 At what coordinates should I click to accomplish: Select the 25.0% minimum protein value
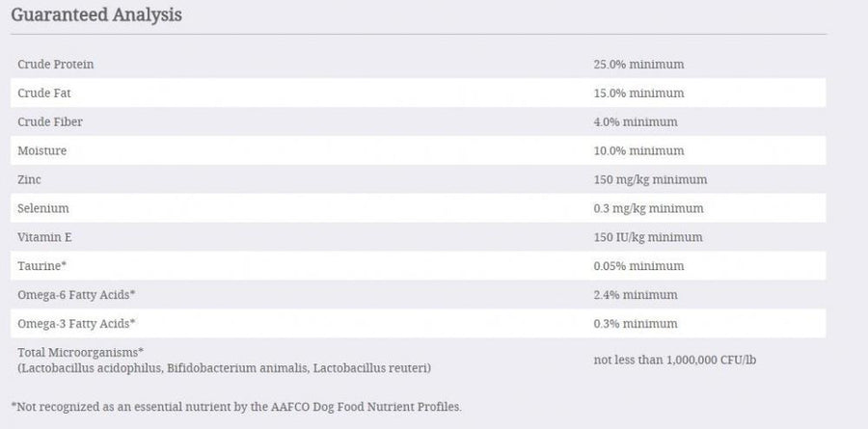tap(638, 64)
